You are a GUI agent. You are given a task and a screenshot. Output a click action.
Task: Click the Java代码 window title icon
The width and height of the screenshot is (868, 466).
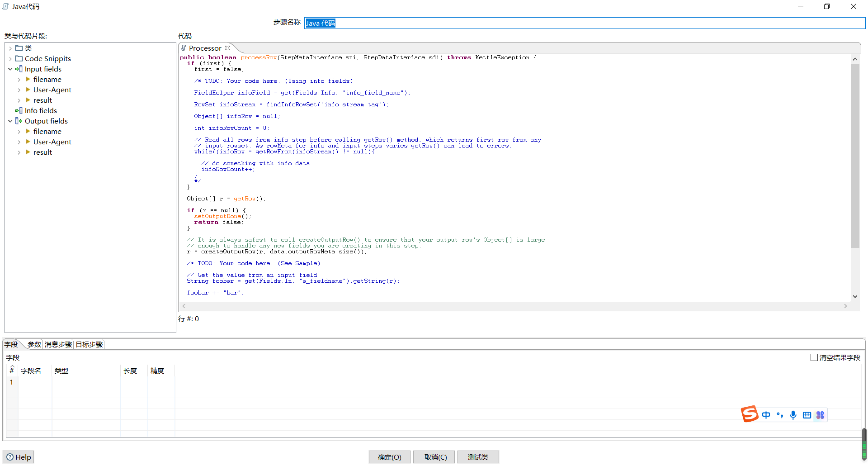point(6,6)
